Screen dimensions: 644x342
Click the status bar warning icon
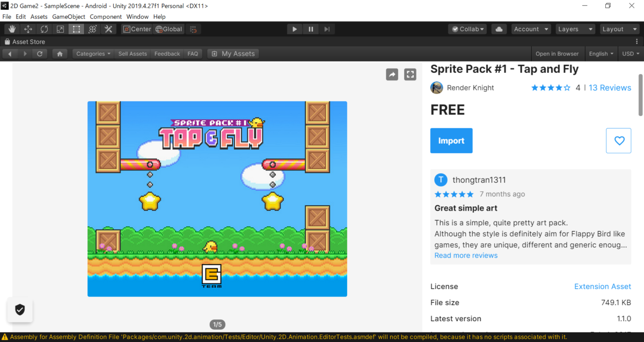5,337
